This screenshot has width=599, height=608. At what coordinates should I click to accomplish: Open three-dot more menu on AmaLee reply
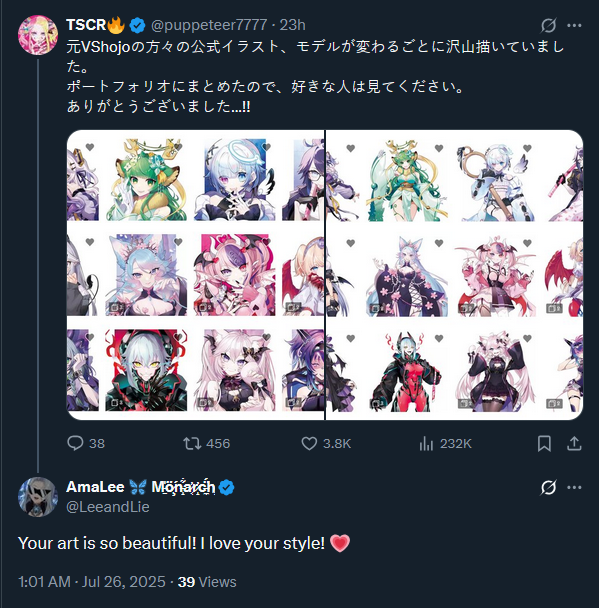574,487
